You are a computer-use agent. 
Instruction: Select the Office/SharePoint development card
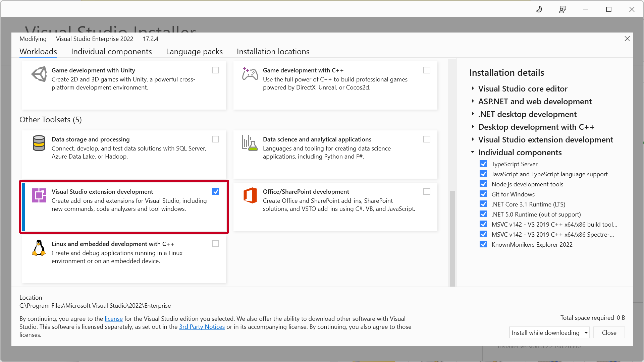(x=335, y=207)
